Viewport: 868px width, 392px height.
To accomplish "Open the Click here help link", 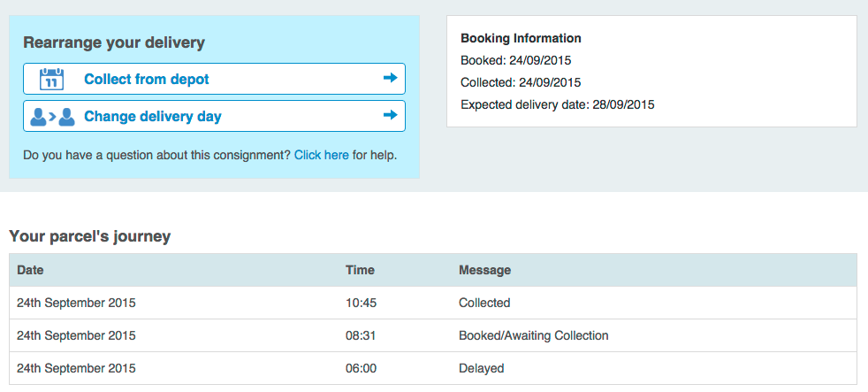I will [x=322, y=155].
